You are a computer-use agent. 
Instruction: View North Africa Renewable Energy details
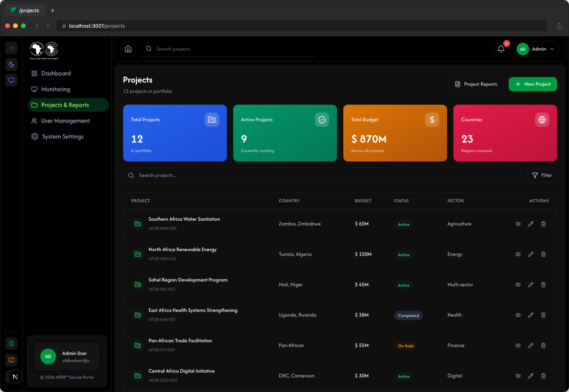click(x=518, y=254)
